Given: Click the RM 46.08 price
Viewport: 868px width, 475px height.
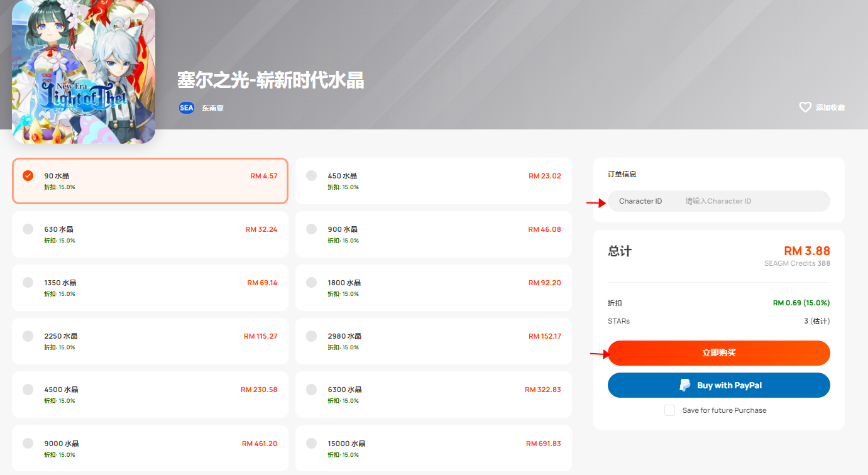Looking at the screenshot, I should [545, 229].
